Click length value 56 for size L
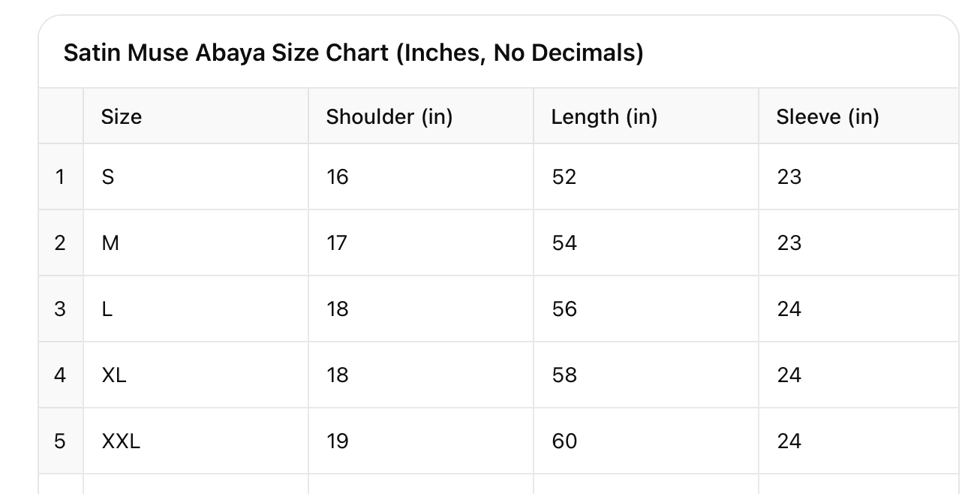 click(x=564, y=309)
